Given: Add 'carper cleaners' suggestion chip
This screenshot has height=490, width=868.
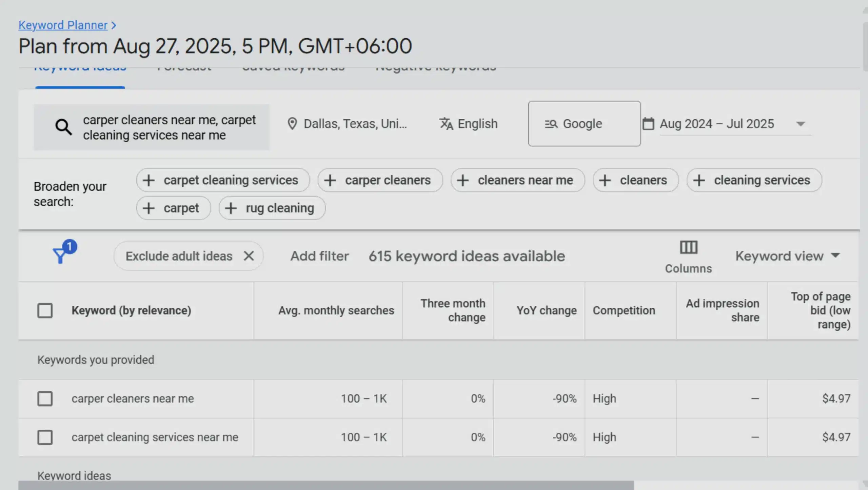Looking at the screenshot, I should [380, 180].
